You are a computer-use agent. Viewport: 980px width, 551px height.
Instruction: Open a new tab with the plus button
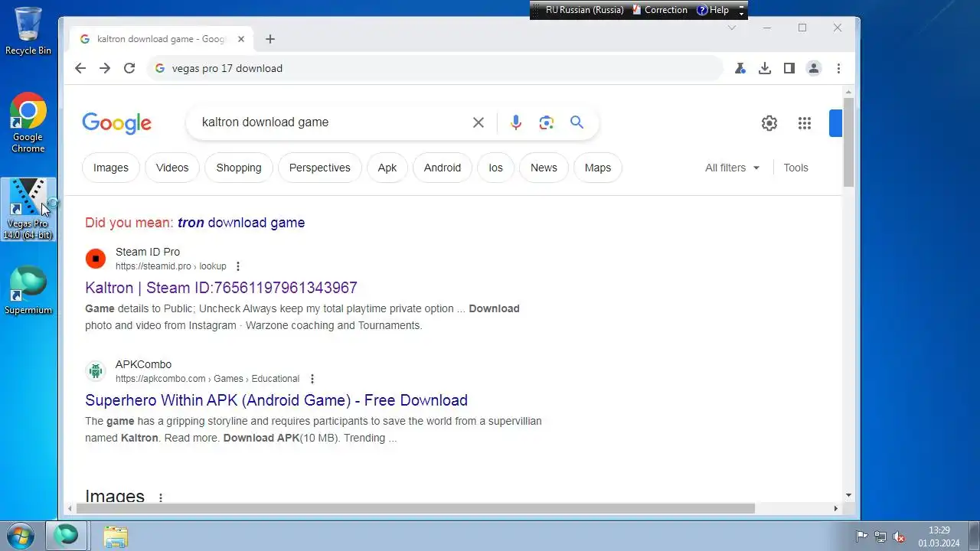click(x=269, y=39)
